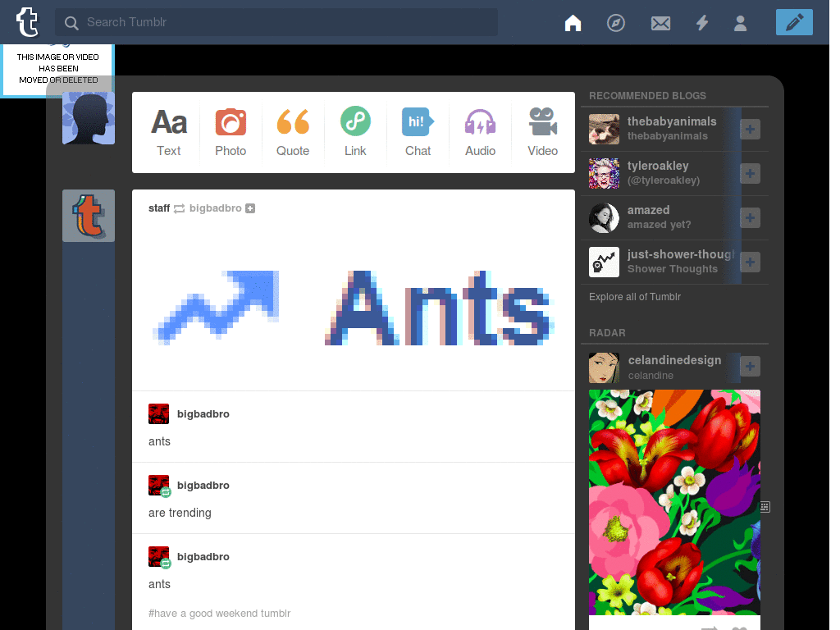
Task: Follow thebabyanimals with the plus button
Action: pos(750,129)
